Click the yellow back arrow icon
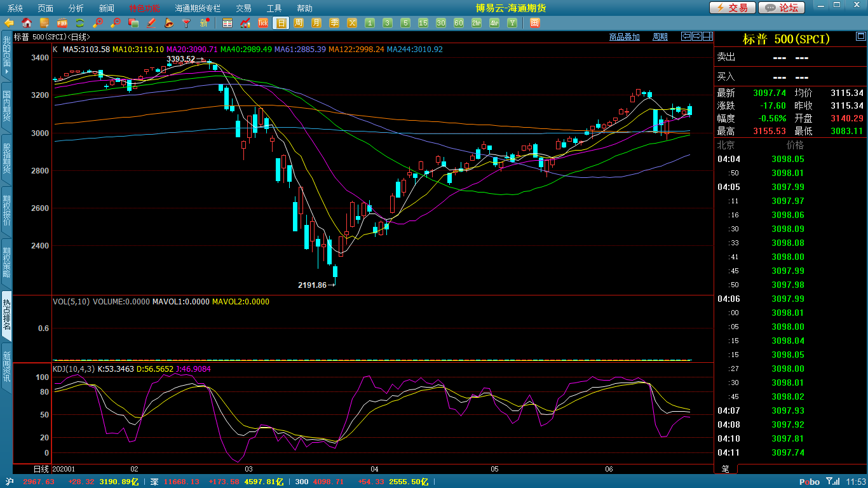Screen dimensions: 868x488 (x=9, y=23)
